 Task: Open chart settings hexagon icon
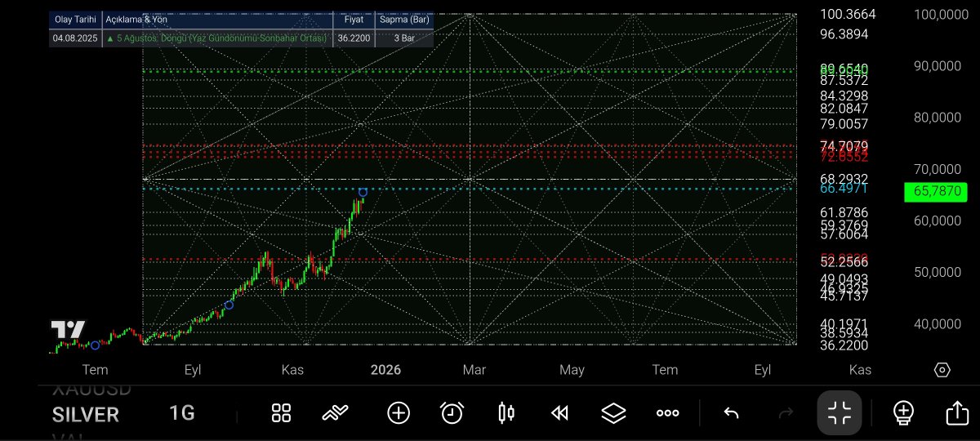coord(942,370)
